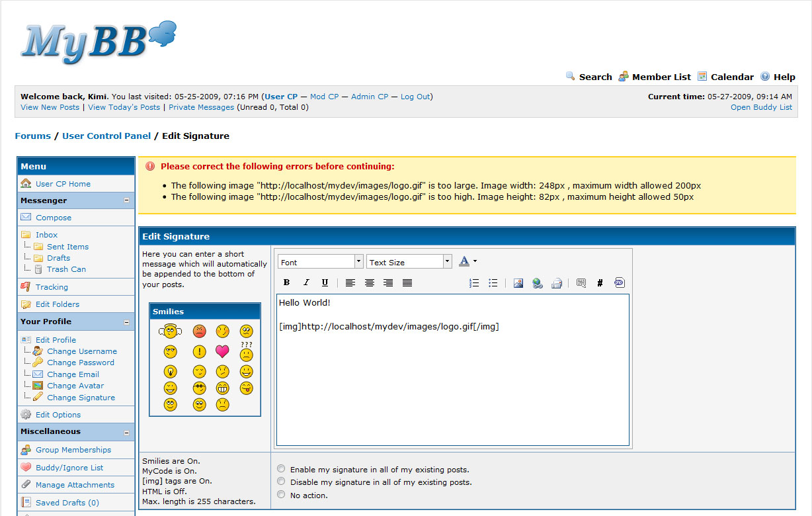This screenshot has height=516, width=812.
Task: Choose the No action radio option
Action: pyautogui.click(x=281, y=495)
